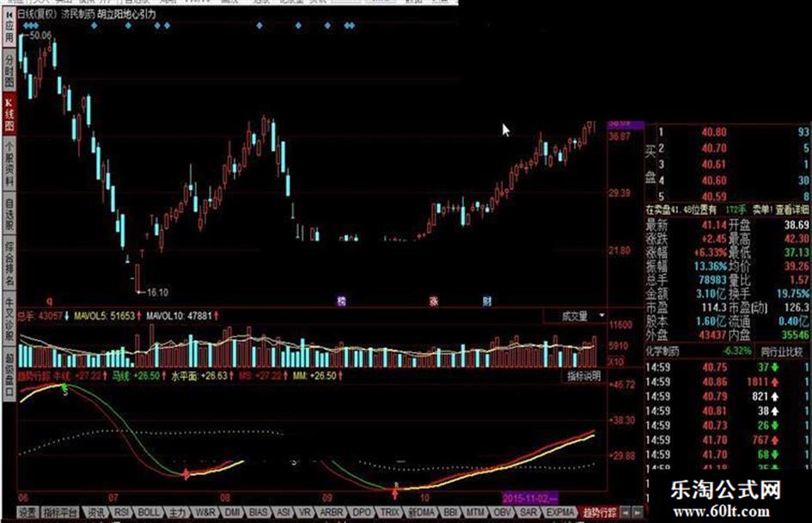The width and height of the screenshot is (812, 523).
Task: Select the BBI indicator tab
Action: click(450, 513)
